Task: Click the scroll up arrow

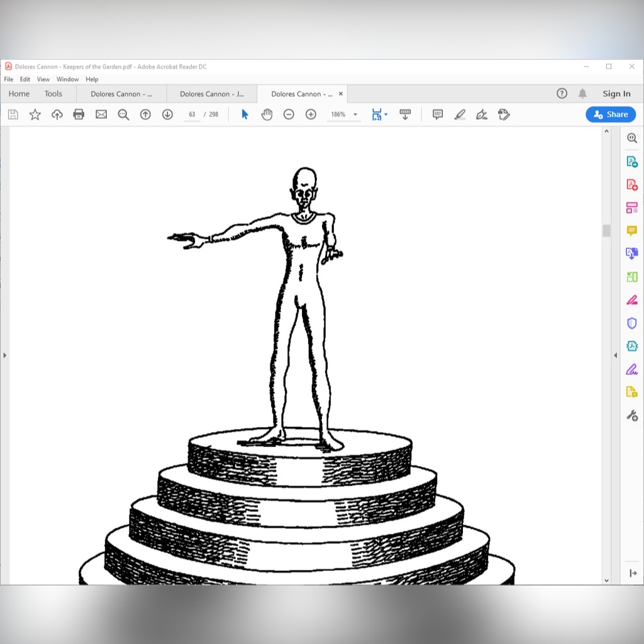Action: point(607,131)
